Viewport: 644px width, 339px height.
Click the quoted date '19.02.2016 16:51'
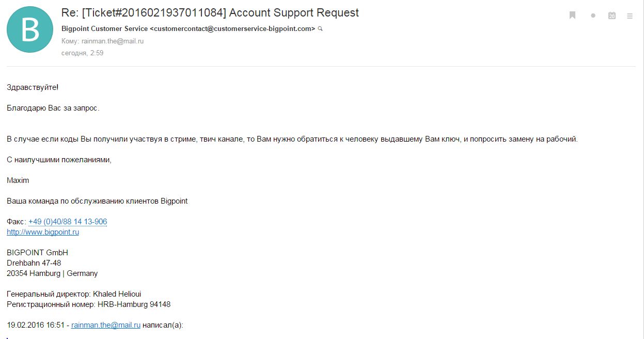point(36,325)
